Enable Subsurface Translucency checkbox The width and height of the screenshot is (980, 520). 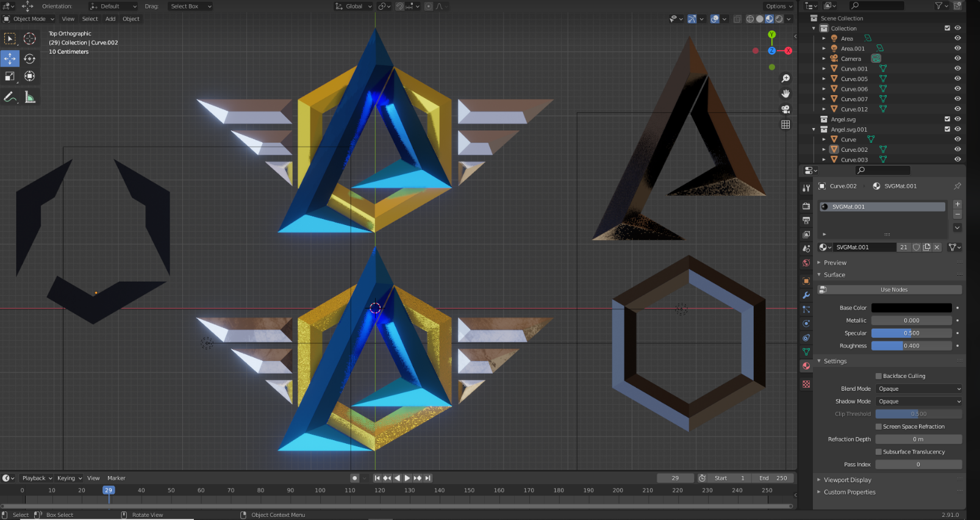click(x=879, y=452)
